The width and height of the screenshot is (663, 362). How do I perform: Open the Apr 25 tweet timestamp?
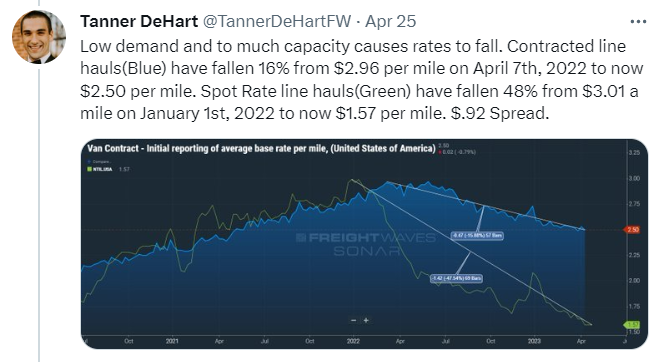pyautogui.click(x=391, y=21)
